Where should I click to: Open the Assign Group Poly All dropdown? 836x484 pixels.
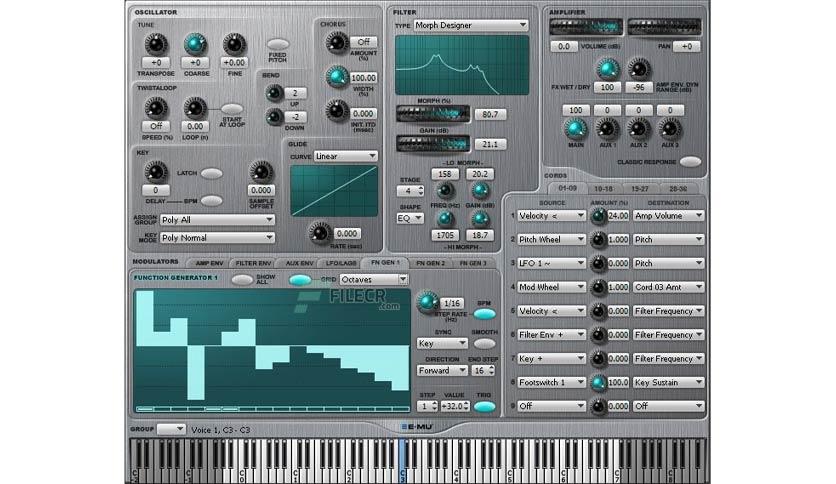218,220
